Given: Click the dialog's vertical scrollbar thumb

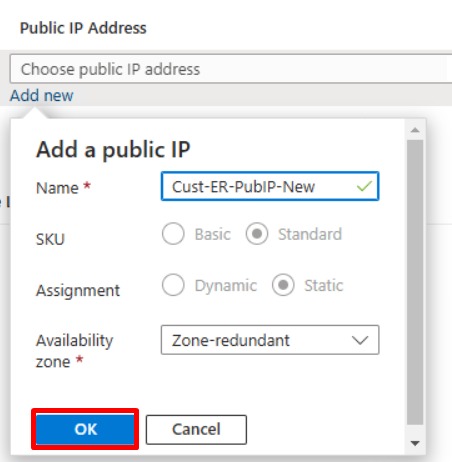Looking at the screenshot, I should coord(415,282).
